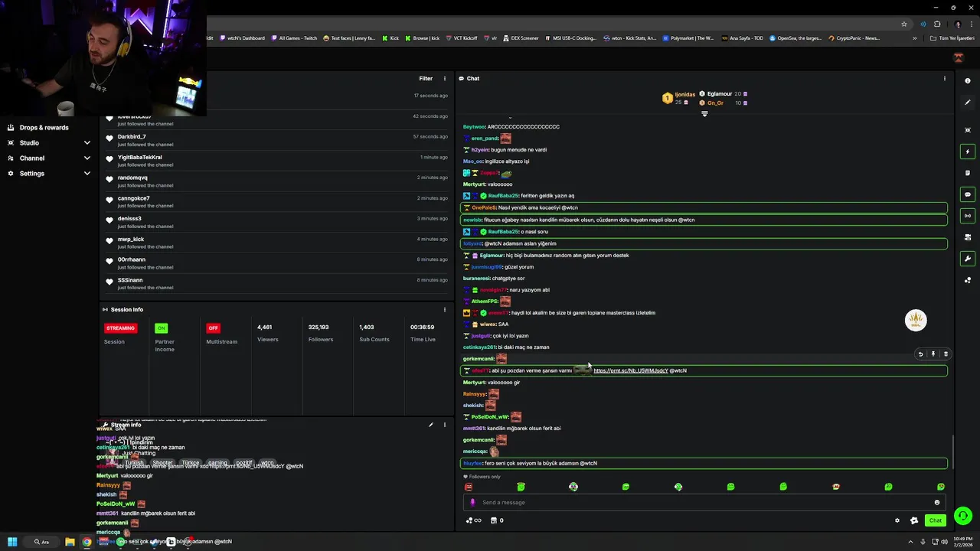Click the highlighted link icon in right sidebar
This screenshot has width=980, height=551.
pyautogui.click(x=968, y=216)
